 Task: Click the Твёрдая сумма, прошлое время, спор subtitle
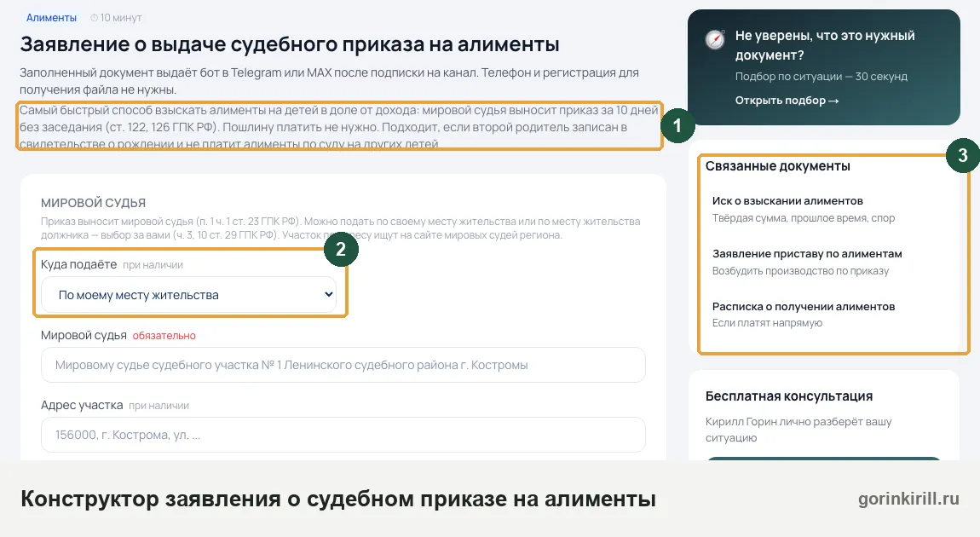803,217
